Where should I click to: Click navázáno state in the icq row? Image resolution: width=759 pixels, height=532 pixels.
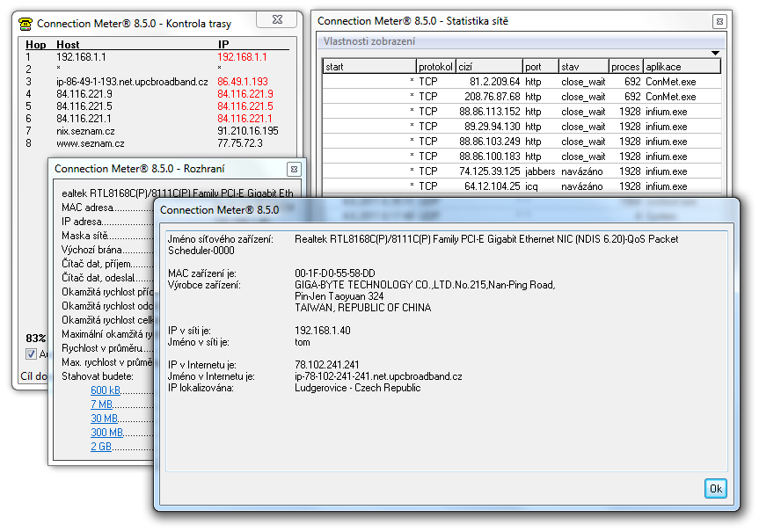pyautogui.click(x=582, y=186)
